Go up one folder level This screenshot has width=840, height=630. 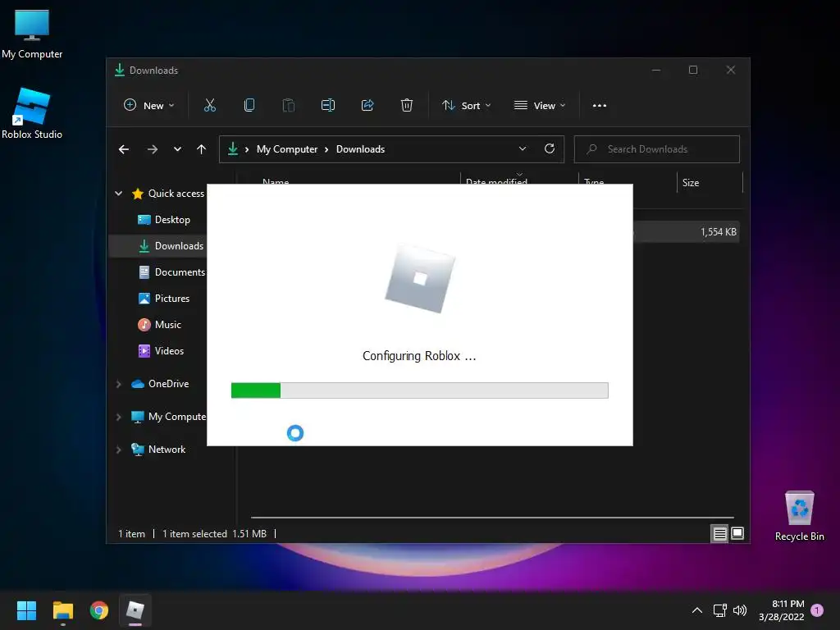click(202, 149)
